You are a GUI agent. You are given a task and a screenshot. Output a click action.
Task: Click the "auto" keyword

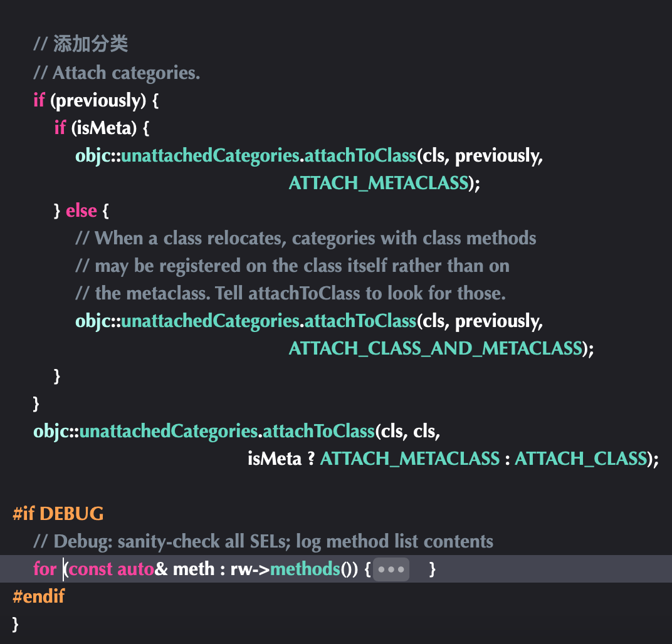click(135, 569)
